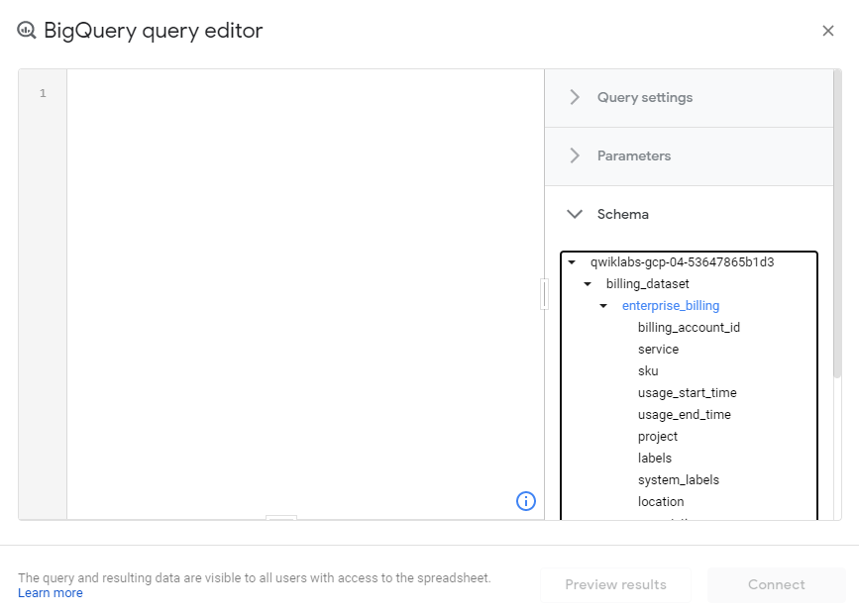Collapse the qwiklabs-gcp-04-53647865b1d3 project node
This screenshot has height=616, width=859.
[x=572, y=262]
